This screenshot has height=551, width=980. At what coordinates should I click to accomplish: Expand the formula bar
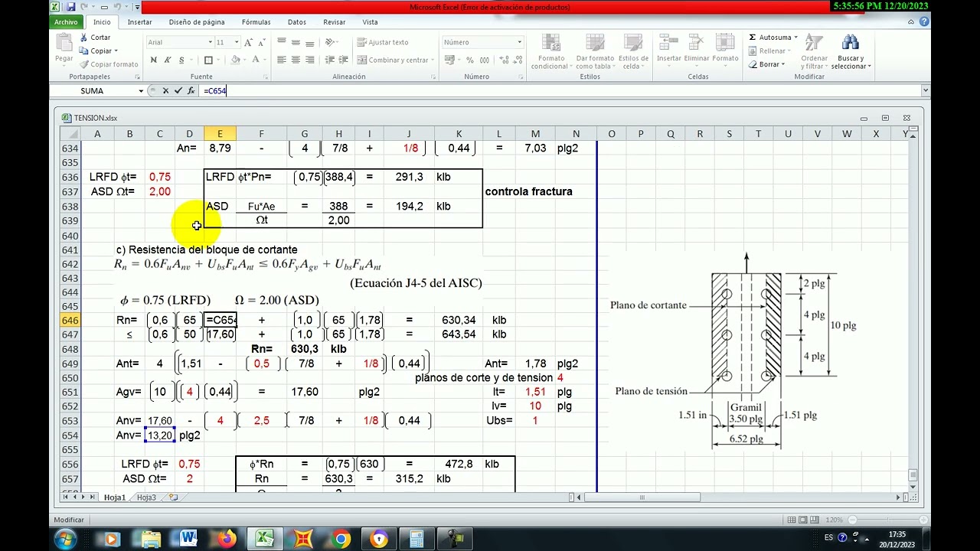[926, 90]
